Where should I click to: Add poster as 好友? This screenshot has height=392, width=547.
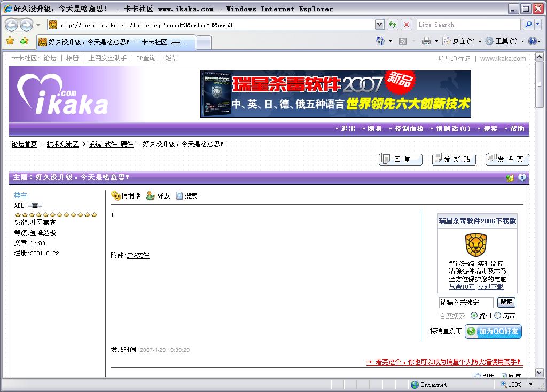pyautogui.click(x=158, y=195)
